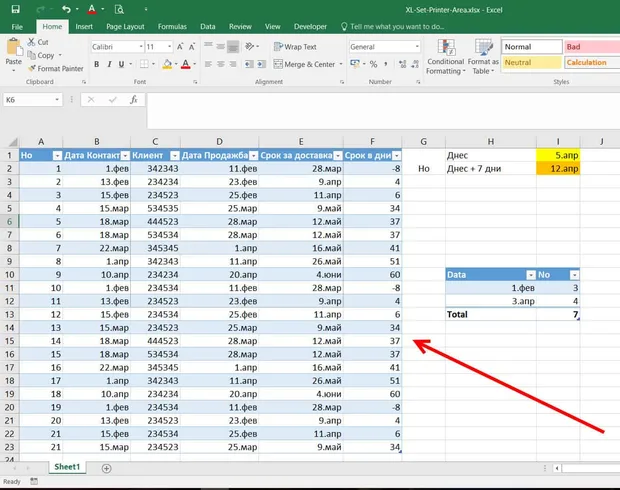Apply the Fill Color bucket

coord(167,64)
